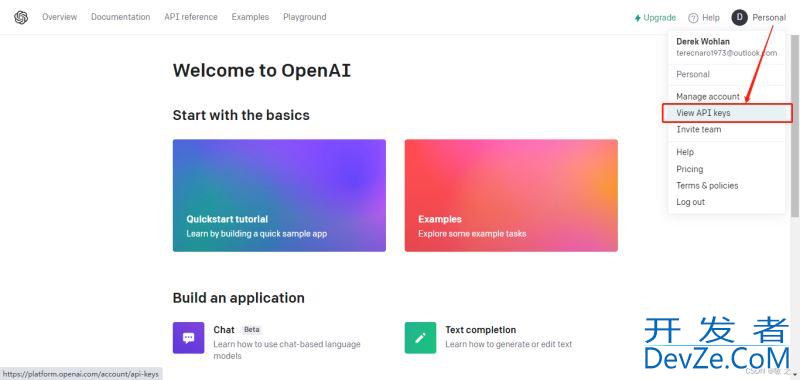
Task: Click the D profile avatar
Action: 739,18
